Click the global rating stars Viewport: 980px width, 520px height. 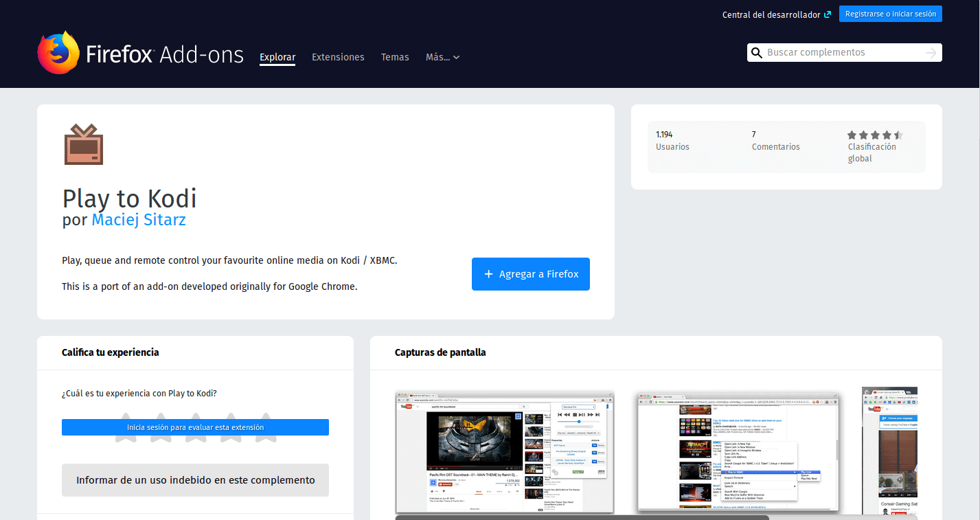875,135
